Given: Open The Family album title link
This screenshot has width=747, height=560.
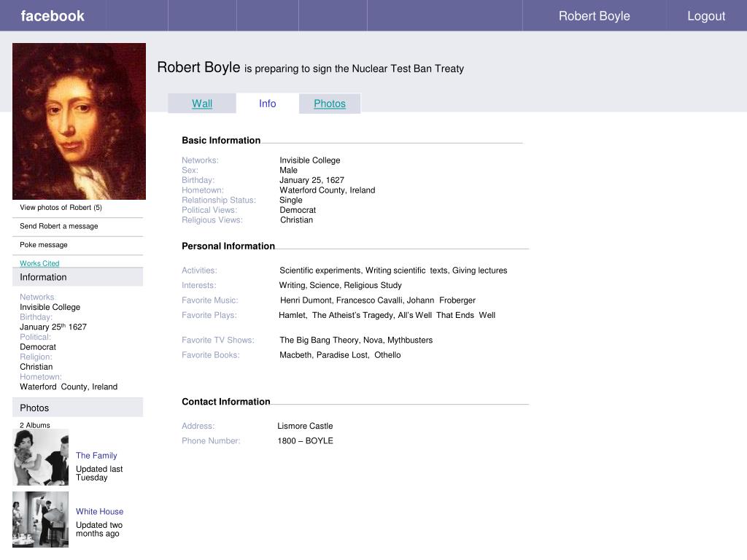Looking at the screenshot, I should tap(96, 455).
